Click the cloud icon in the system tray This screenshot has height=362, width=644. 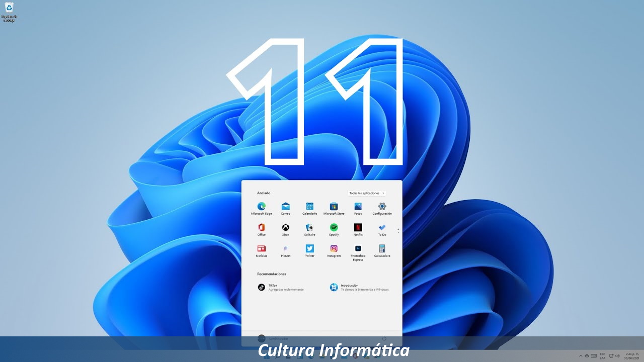587,356
